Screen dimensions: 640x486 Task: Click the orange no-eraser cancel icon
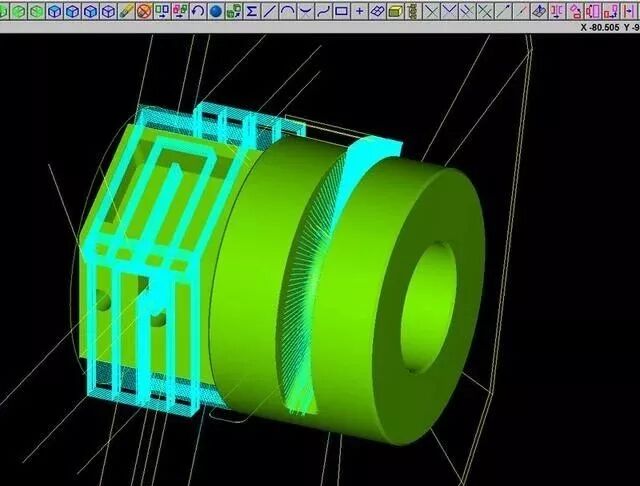pos(144,11)
